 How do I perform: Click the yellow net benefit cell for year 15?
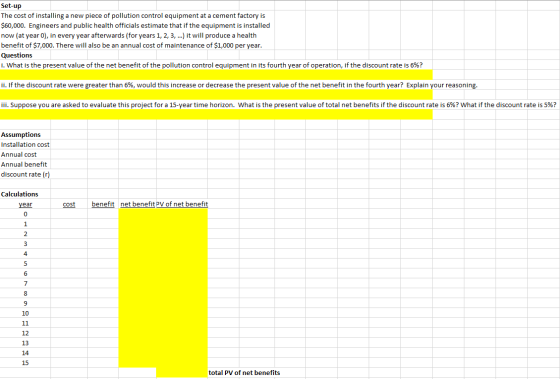pos(138,363)
